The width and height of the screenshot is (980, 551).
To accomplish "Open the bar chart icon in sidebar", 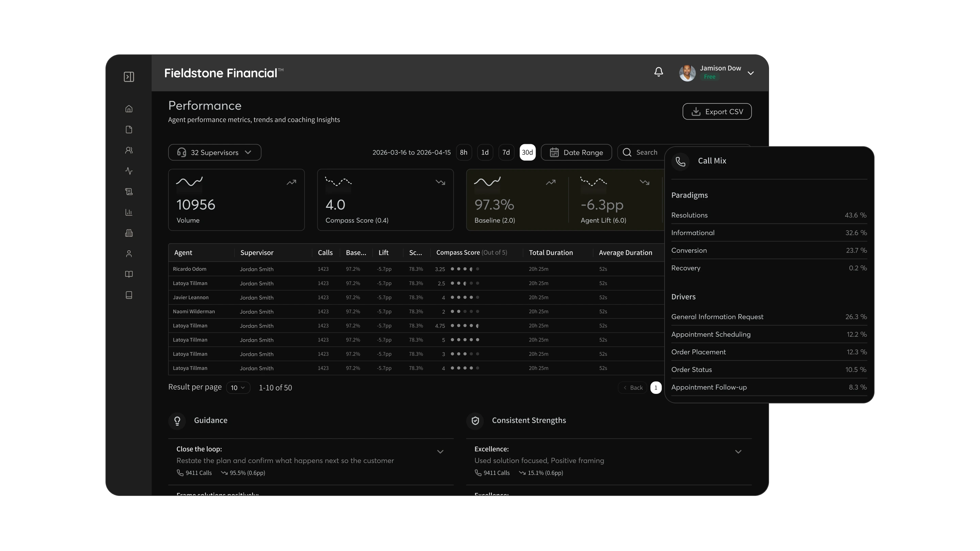I will tap(129, 212).
